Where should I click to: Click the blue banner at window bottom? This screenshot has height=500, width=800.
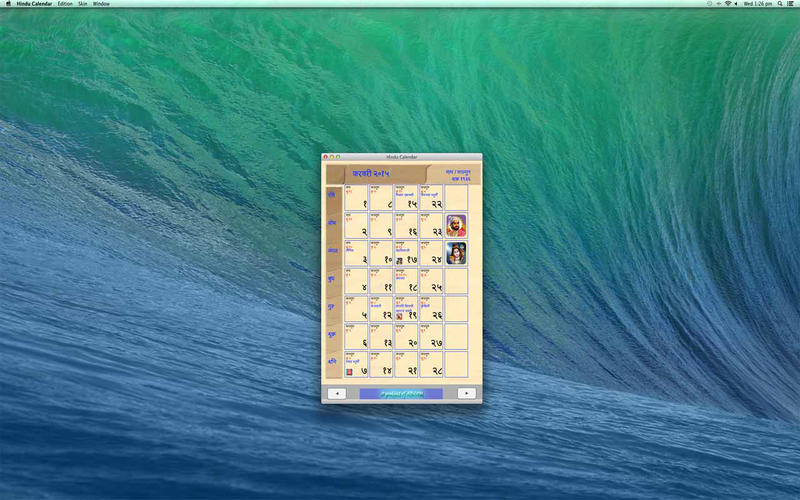tap(401, 393)
